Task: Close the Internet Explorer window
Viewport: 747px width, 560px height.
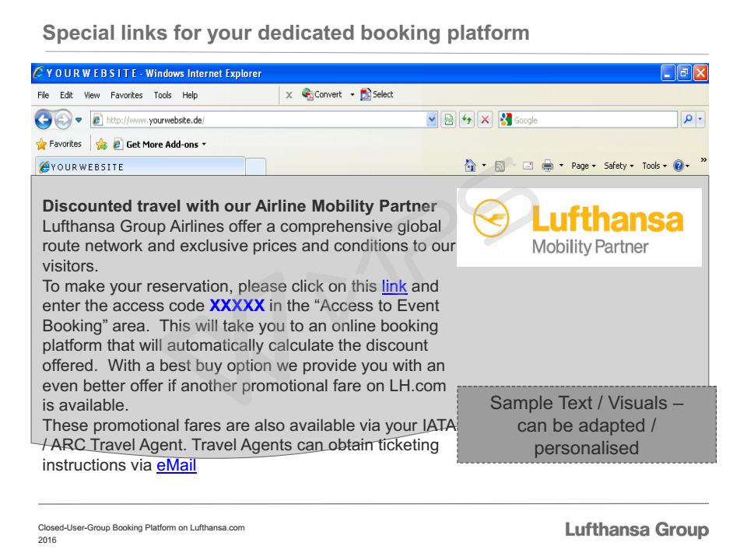Action: [700, 73]
